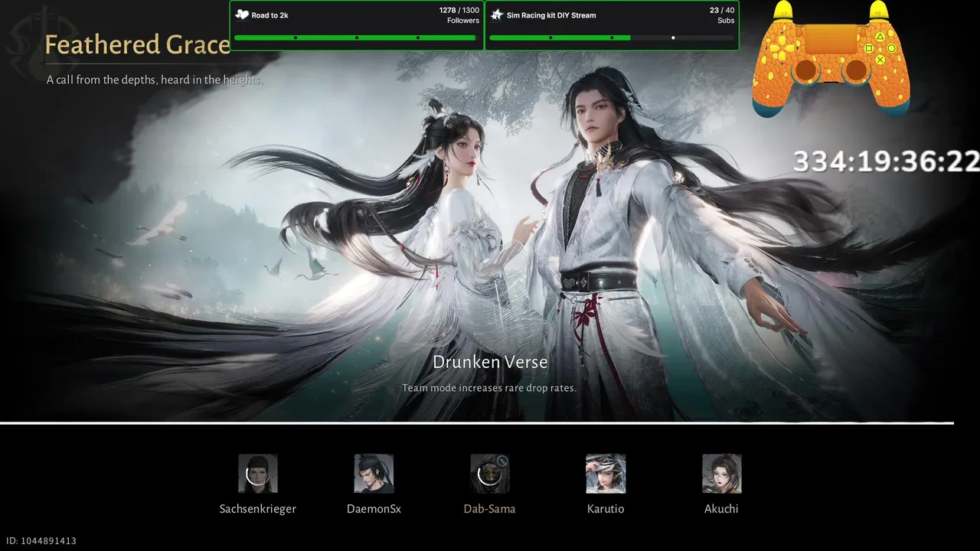Click the Feathered Grace title
980x551 pixels.
click(x=137, y=45)
